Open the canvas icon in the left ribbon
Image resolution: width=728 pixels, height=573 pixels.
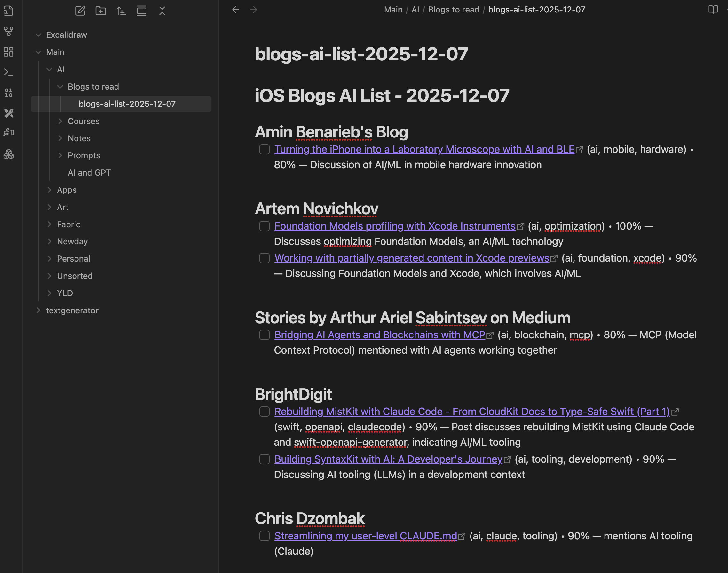click(x=9, y=52)
